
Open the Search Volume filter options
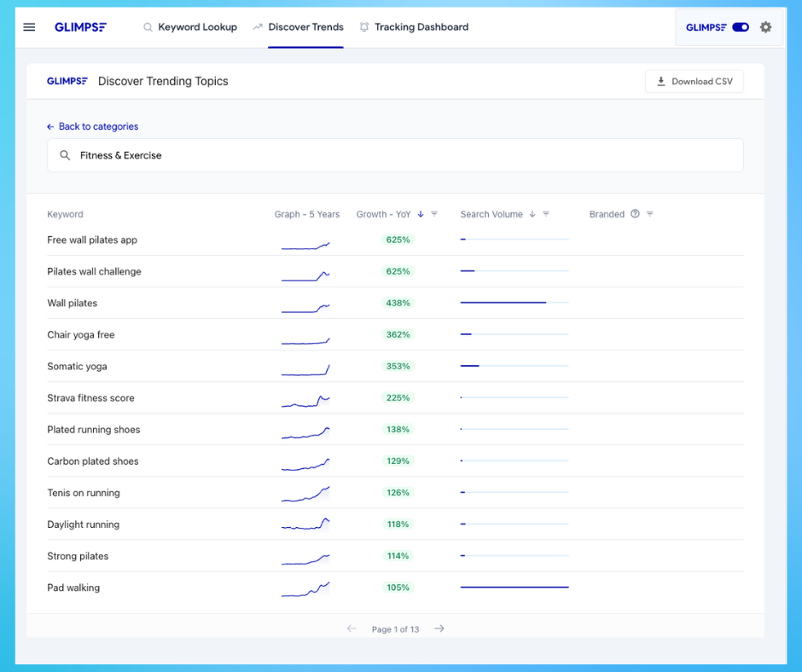[545, 214]
